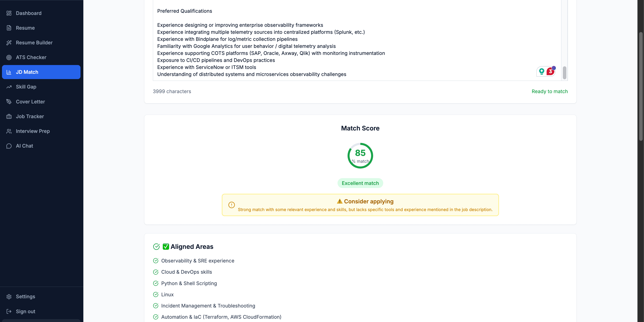
Task: Click the Preferred Qualifications heading
Action: coord(184,11)
